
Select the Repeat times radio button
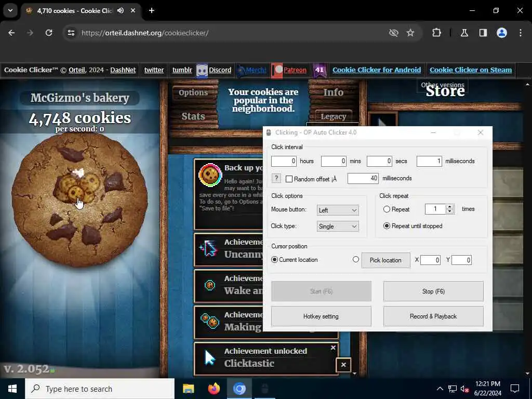click(x=387, y=209)
